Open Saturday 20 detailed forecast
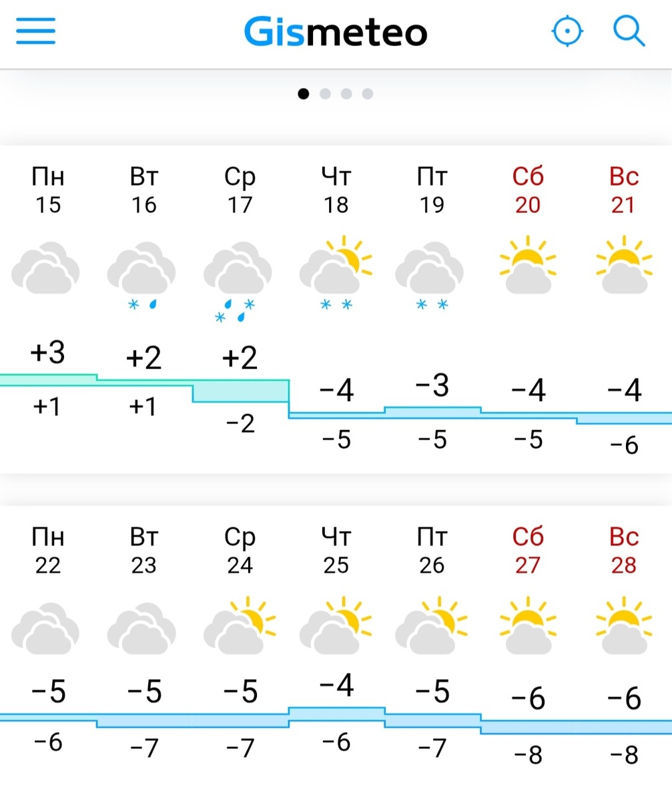The image size is (672, 801). coord(527,190)
